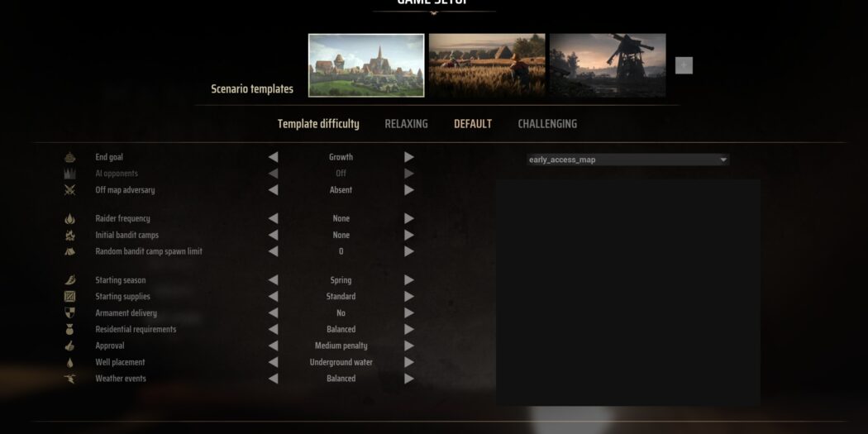Click left arrow for Residential requirements
Viewport: 868px width, 434px height.
click(x=273, y=330)
